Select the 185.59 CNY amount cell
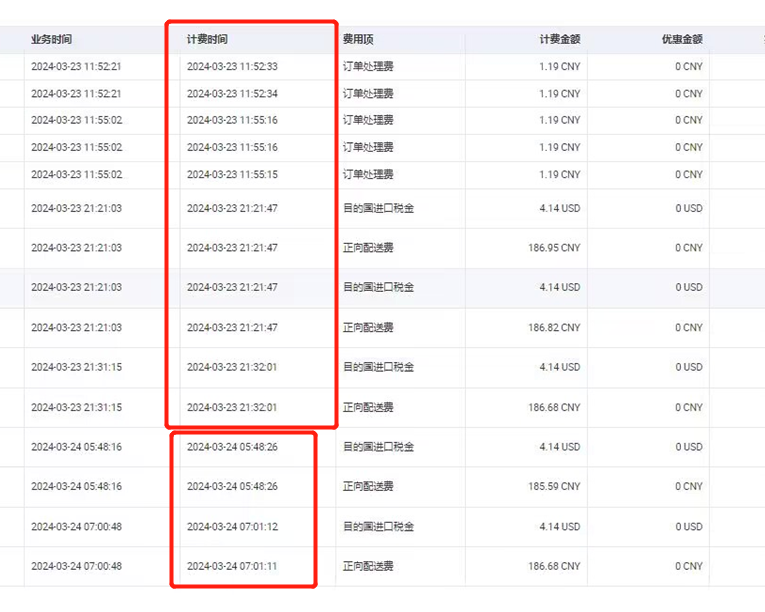The width and height of the screenshot is (765, 612). (554, 487)
